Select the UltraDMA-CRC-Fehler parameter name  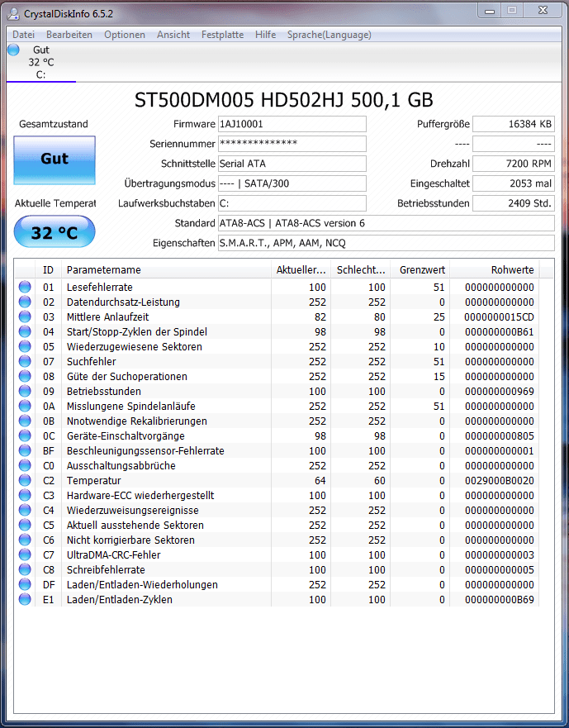[x=114, y=554]
